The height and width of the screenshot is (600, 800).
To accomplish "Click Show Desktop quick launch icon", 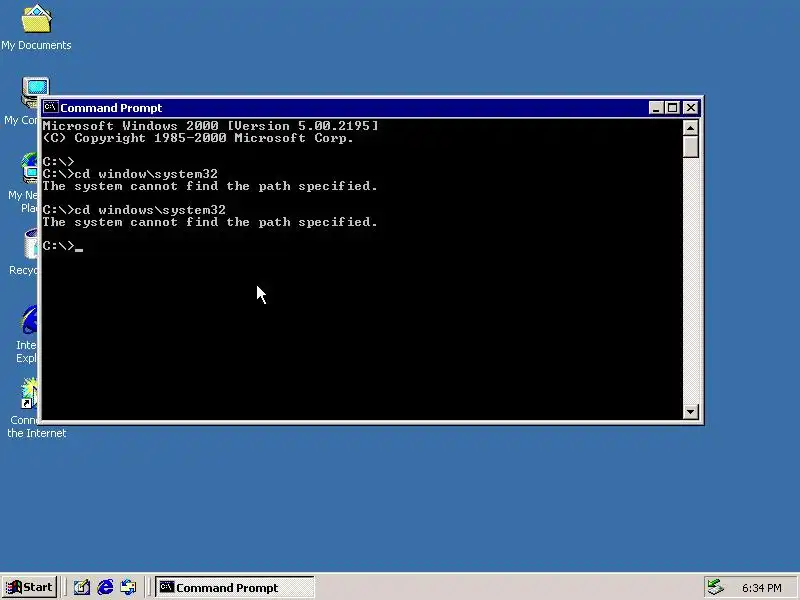I will tap(82, 587).
